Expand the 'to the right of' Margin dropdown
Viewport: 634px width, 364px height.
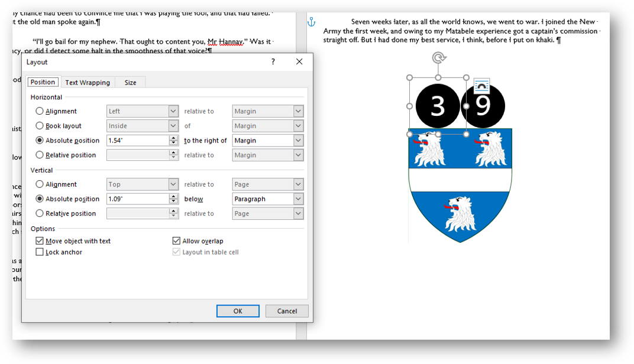coord(298,141)
